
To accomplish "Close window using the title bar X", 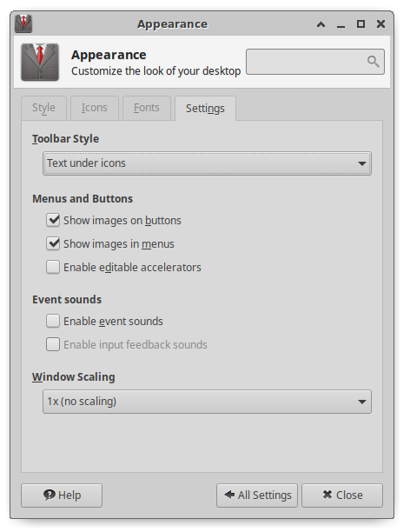I will [x=380, y=24].
